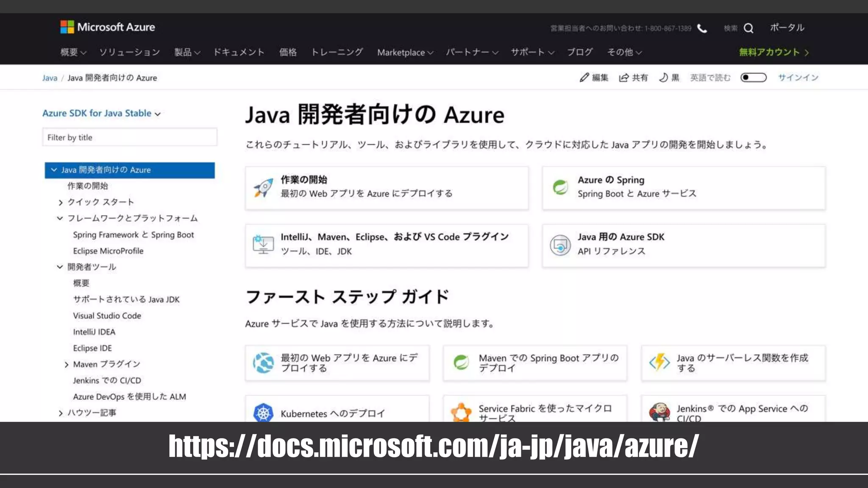Click the phone icon in header
This screenshot has width=868, height=488.
pyautogui.click(x=702, y=29)
